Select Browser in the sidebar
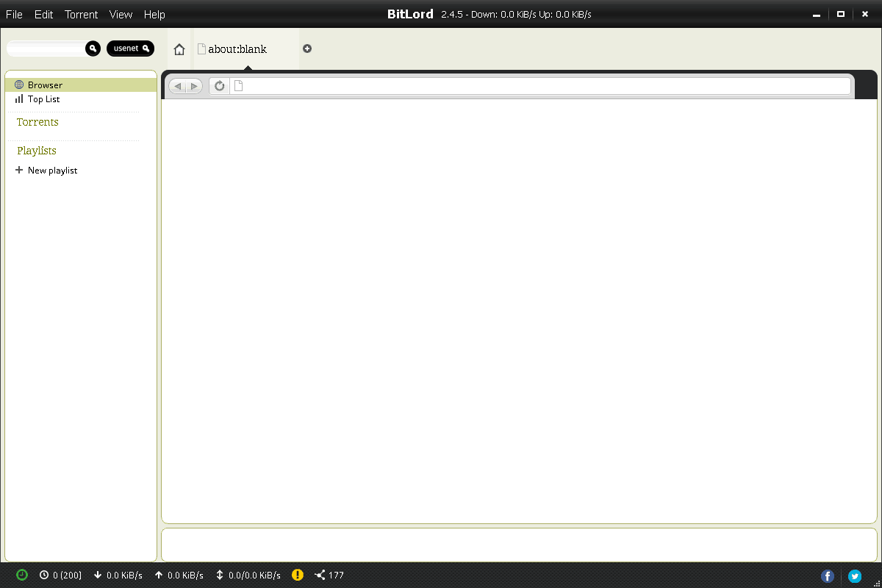The image size is (882, 588). (x=81, y=85)
